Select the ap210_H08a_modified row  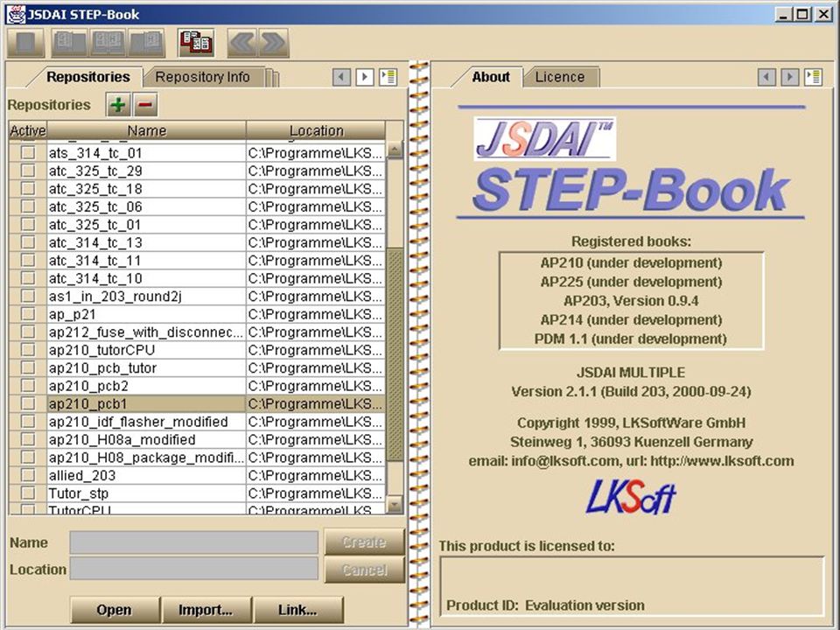pyautogui.click(x=197, y=440)
